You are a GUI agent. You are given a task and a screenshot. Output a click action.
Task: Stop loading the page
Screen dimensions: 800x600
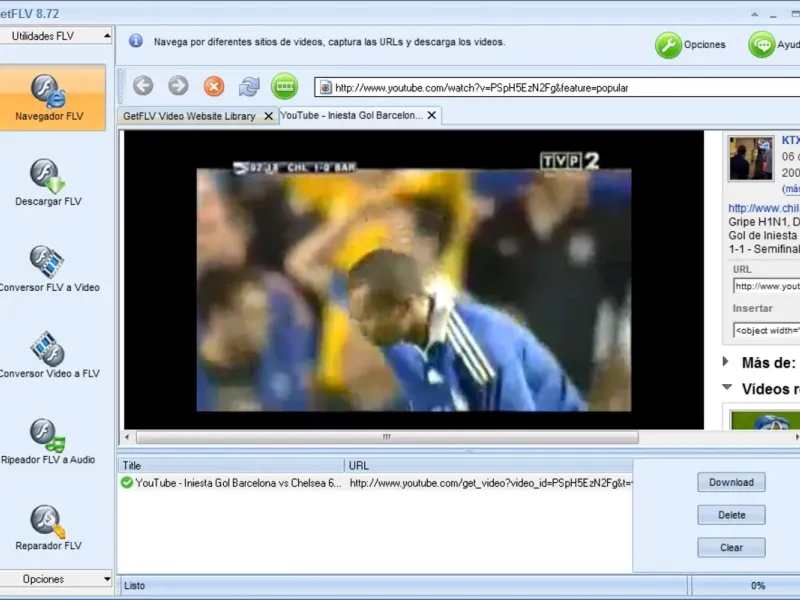(214, 86)
